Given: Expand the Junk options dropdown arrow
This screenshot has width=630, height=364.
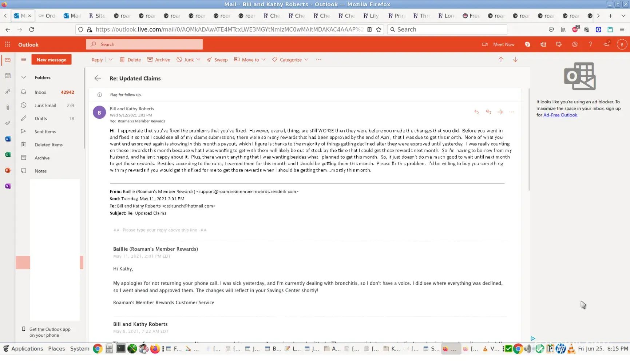Looking at the screenshot, I should (x=198, y=60).
